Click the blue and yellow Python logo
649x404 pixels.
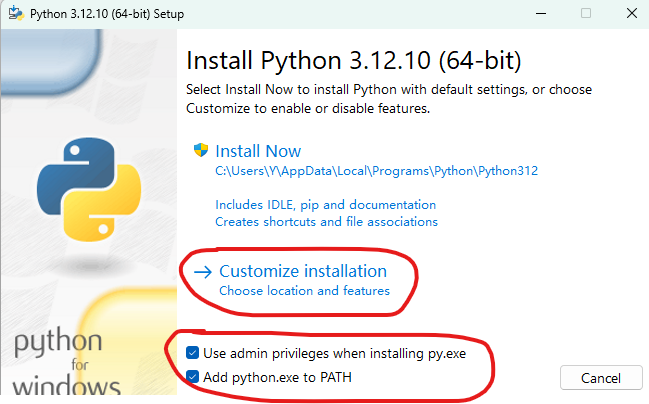tap(87, 188)
